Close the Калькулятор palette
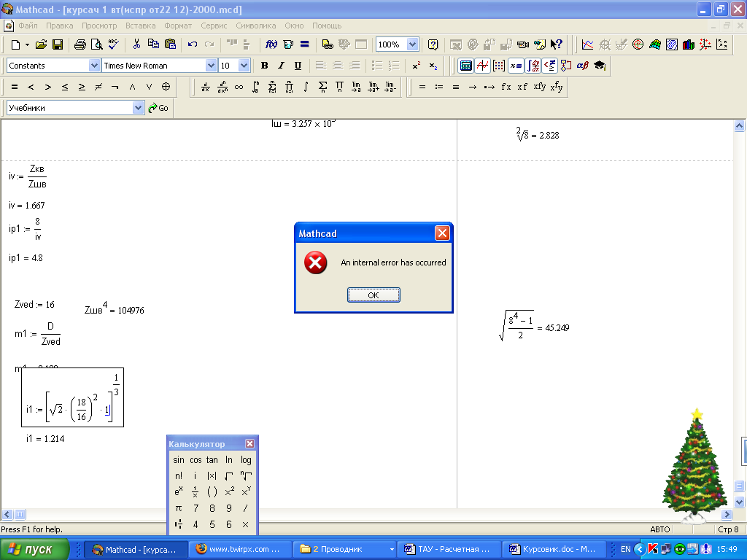The image size is (747, 560). click(x=249, y=444)
